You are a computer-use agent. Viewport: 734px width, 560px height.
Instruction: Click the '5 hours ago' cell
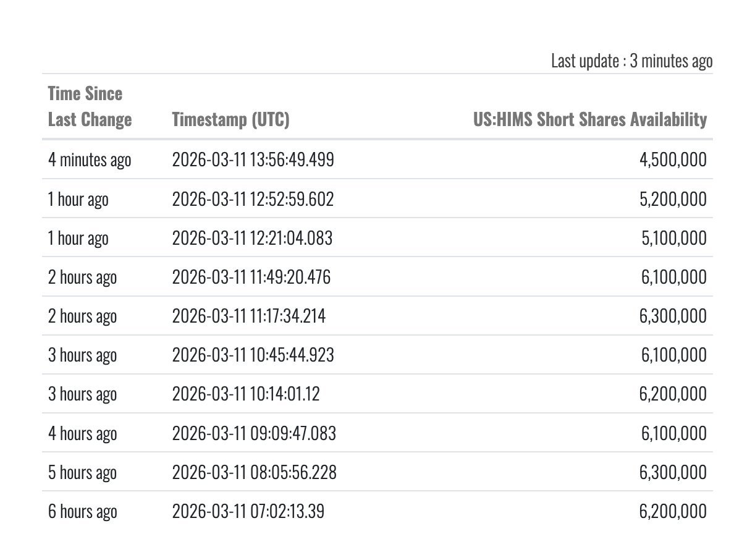(x=82, y=472)
